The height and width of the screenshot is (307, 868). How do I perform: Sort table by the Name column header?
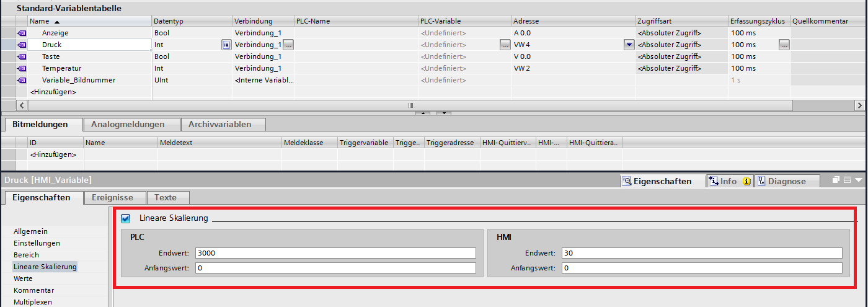coord(90,21)
